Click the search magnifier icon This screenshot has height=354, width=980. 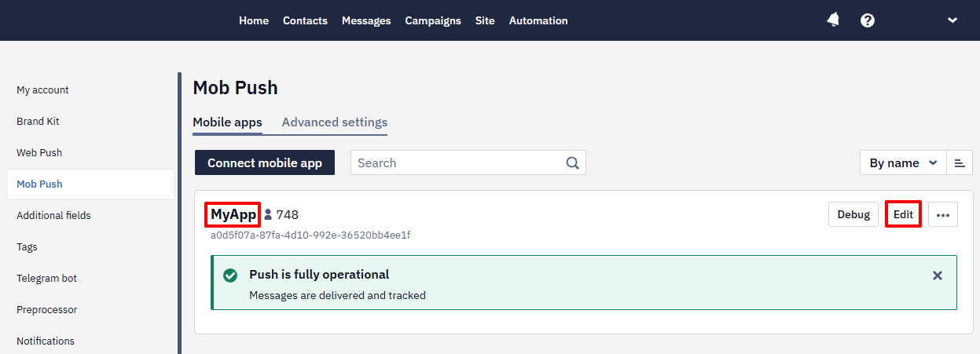pyautogui.click(x=573, y=163)
